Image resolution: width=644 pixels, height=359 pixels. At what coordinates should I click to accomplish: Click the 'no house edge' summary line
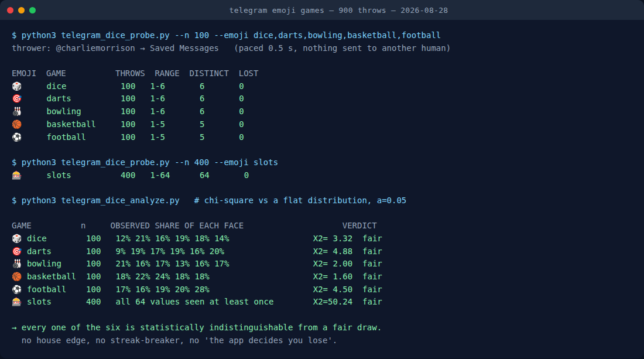(x=179, y=340)
